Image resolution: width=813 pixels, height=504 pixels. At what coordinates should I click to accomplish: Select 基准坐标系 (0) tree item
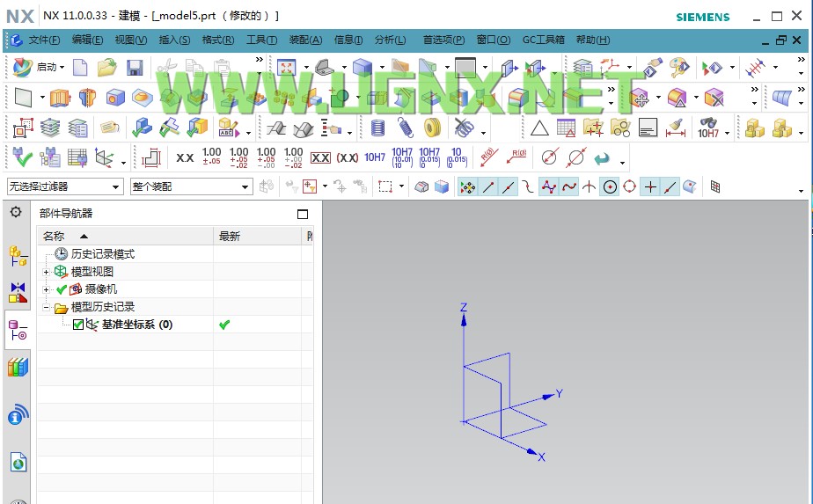(137, 325)
